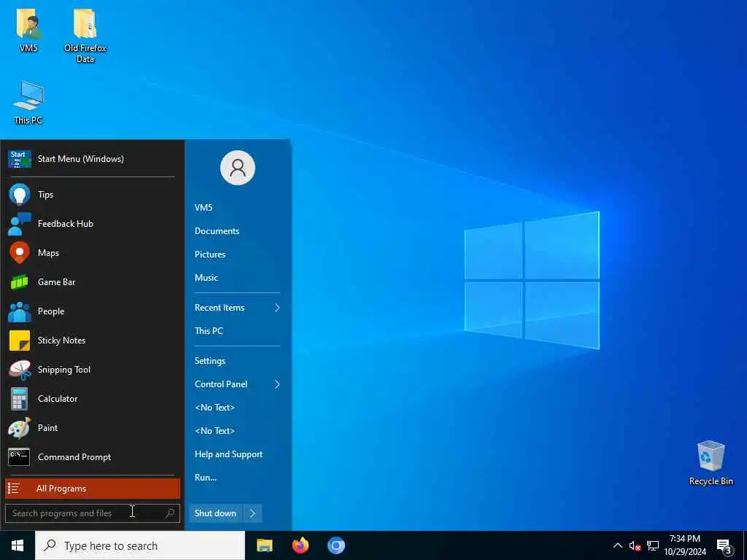Open the People app icon
Screen dimensions: 747x560
(20, 311)
